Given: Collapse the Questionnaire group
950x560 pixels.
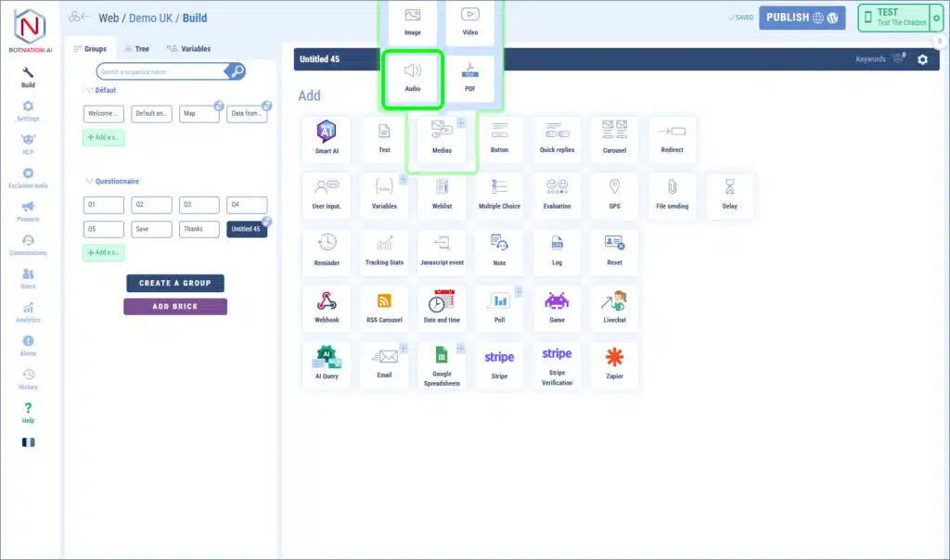Looking at the screenshot, I should (x=89, y=182).
